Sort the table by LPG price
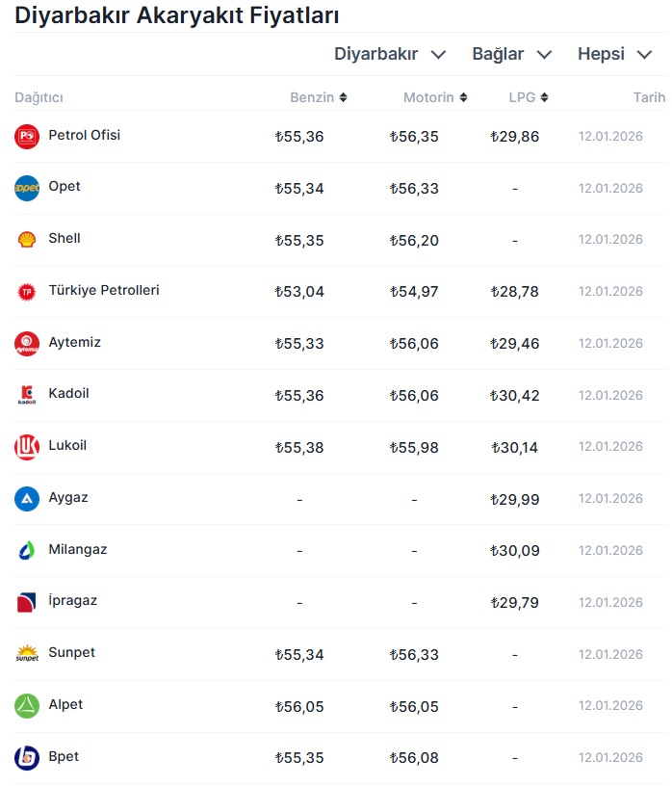The height and width of the screenshot is (786, 672). pyautogui.click(x=529, y=97)
